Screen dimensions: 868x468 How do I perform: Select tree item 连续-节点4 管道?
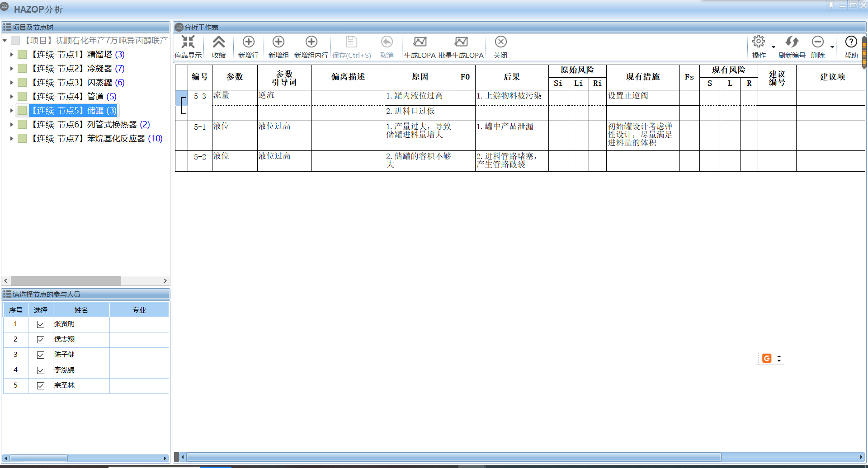click(73, 97)
